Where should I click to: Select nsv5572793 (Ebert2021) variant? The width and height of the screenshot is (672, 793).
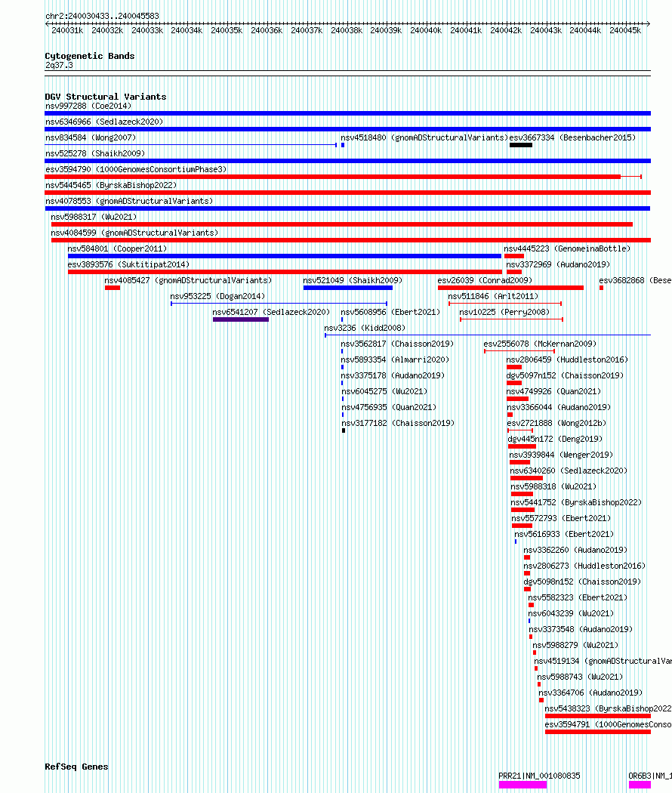tap(561, 518)
